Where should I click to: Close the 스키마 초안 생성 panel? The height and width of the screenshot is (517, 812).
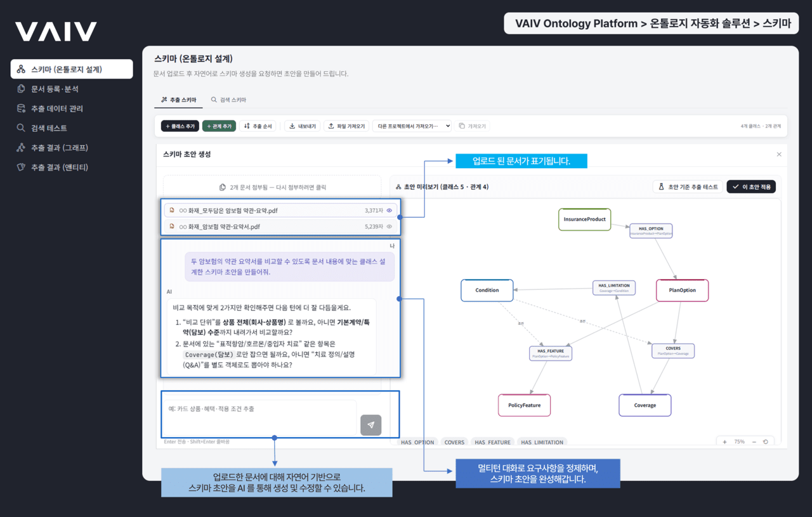779,154
